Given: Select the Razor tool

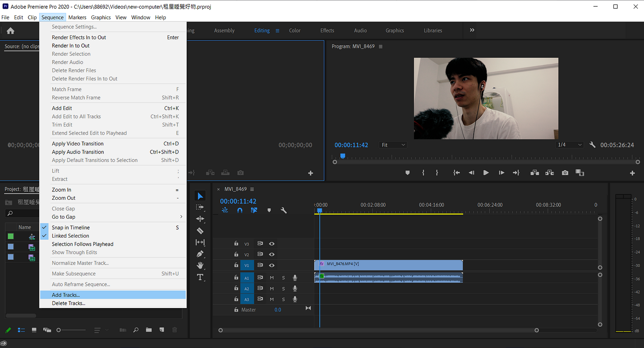Looking at the screenshot, I should point(200,231).
